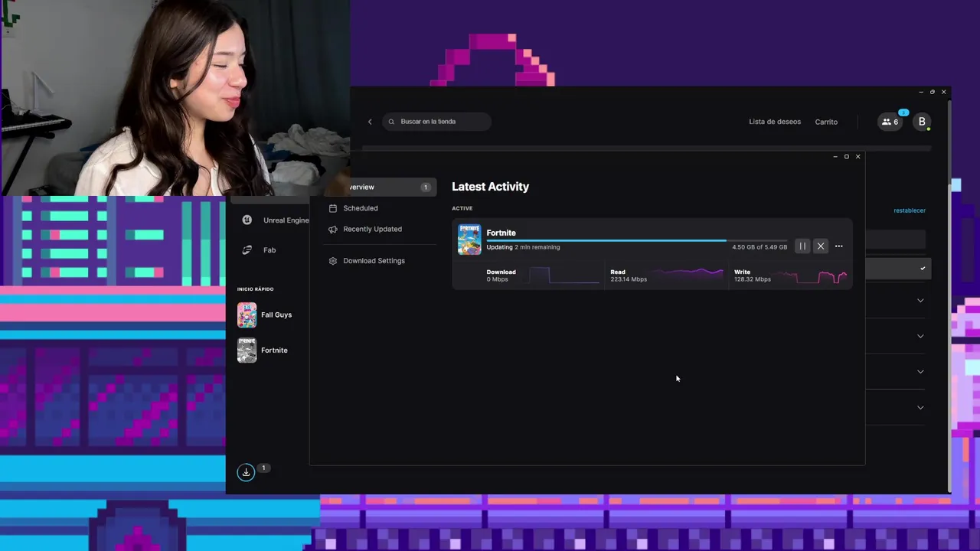
Task: Go back with the left chevron
Action: [x=370, y=122]
